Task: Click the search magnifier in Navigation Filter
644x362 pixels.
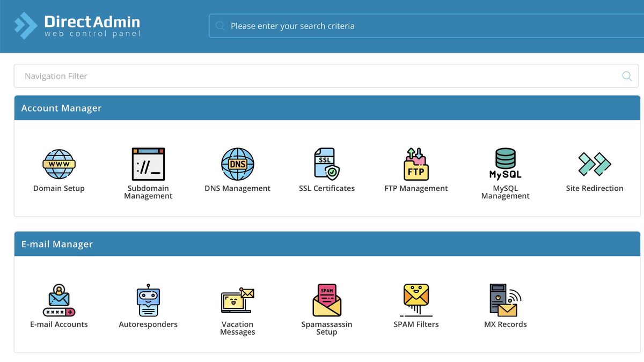Action: point(626,76)
